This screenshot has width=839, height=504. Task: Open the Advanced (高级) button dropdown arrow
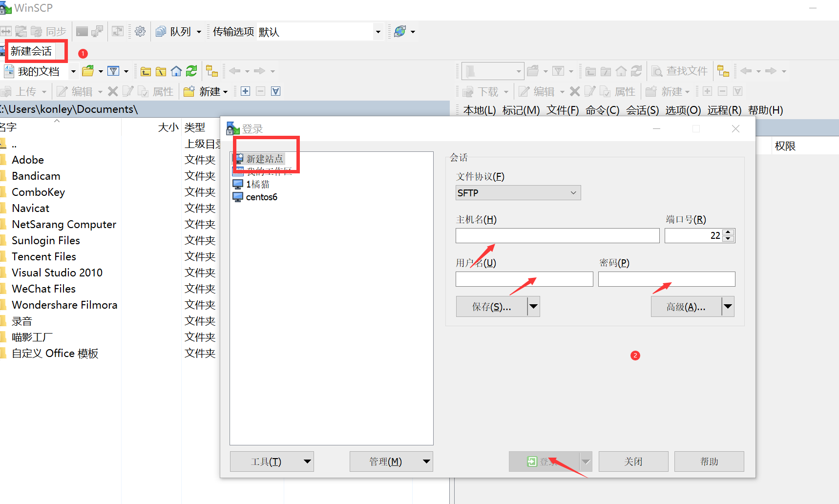coord(728,307)
